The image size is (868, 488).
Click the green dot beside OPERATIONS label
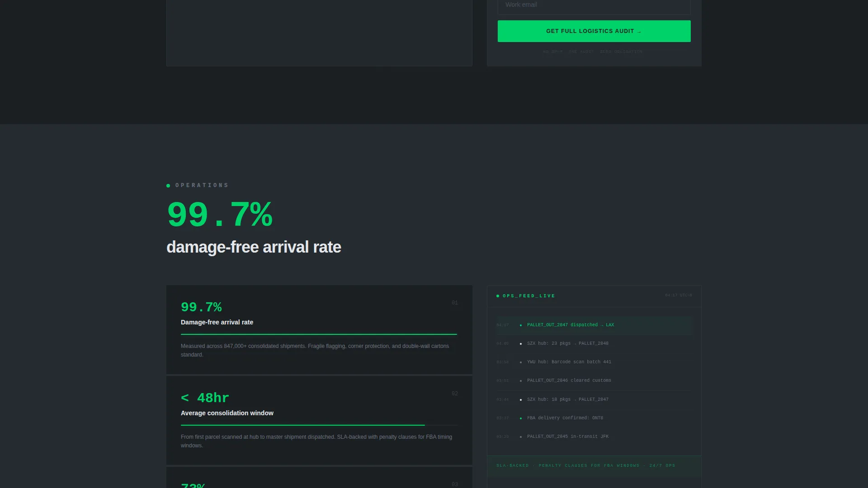point(168,186)
